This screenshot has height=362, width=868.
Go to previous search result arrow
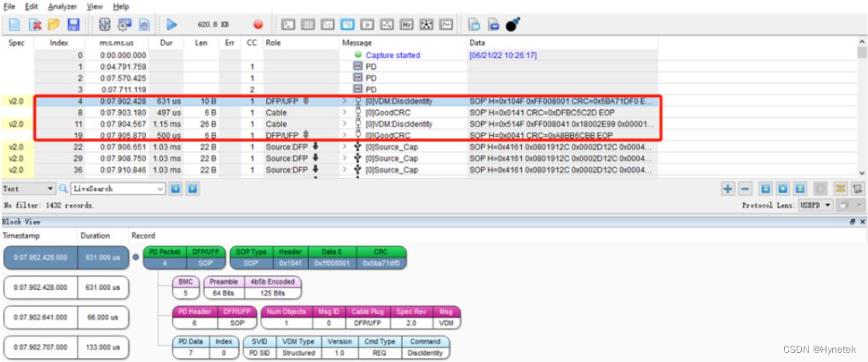[x=176, y=188]
